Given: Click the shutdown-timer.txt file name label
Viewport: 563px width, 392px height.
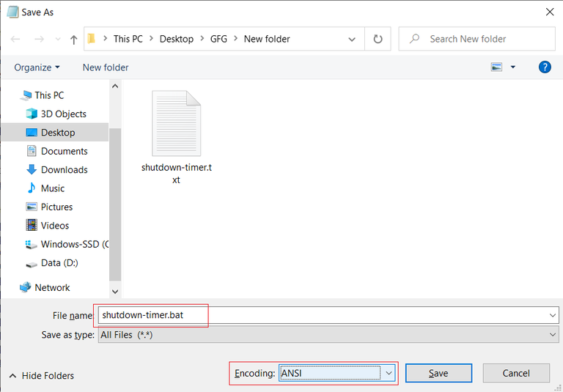Looking at the screenshot, I should click(x=176, y=174).
